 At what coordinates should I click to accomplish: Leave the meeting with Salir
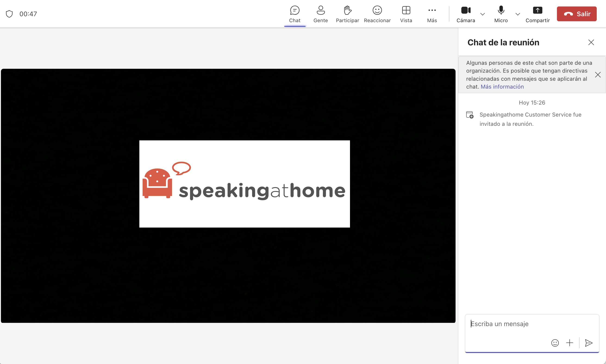click(577, 14)
